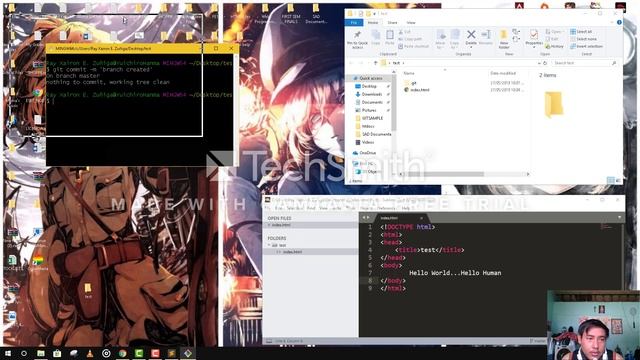Image resolution: width=640 pixels, height=360 pixels.
Task: Click the Up arrow in Explorer navigation
Action: [376, 63]
